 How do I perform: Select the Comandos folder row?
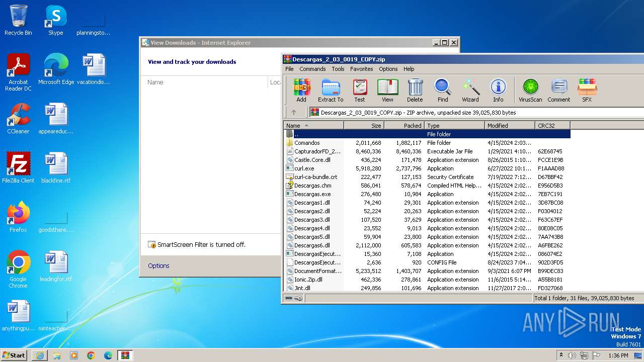pos(427,143)
